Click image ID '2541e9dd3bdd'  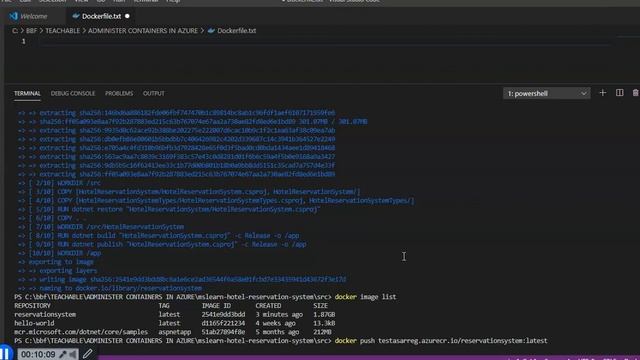click(x=223, y=315)
